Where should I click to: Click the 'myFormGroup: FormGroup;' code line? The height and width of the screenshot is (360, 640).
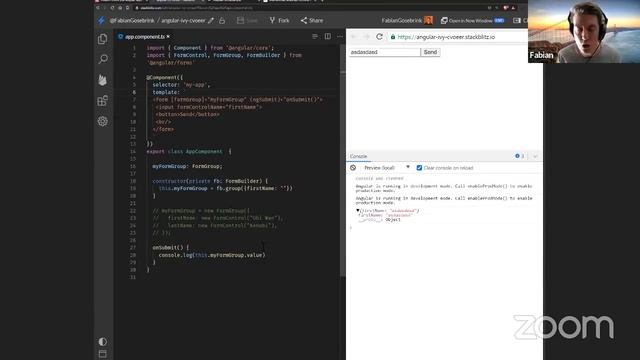(x=187, y=166)
